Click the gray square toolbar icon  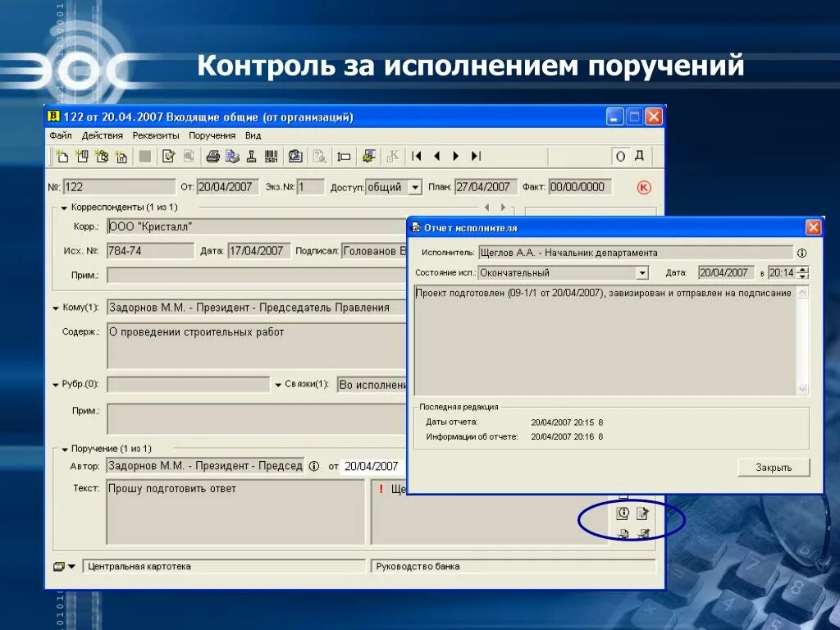click(x=145, y=156)
